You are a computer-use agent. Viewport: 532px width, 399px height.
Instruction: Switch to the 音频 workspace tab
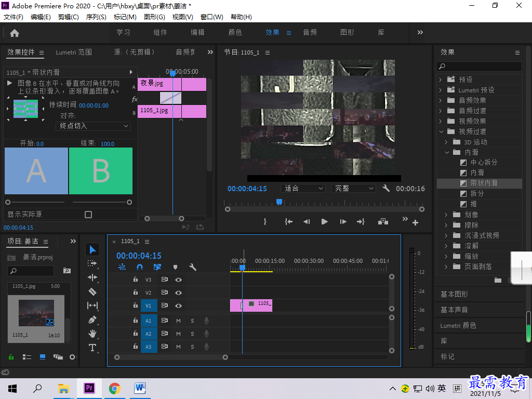[310, 32]
